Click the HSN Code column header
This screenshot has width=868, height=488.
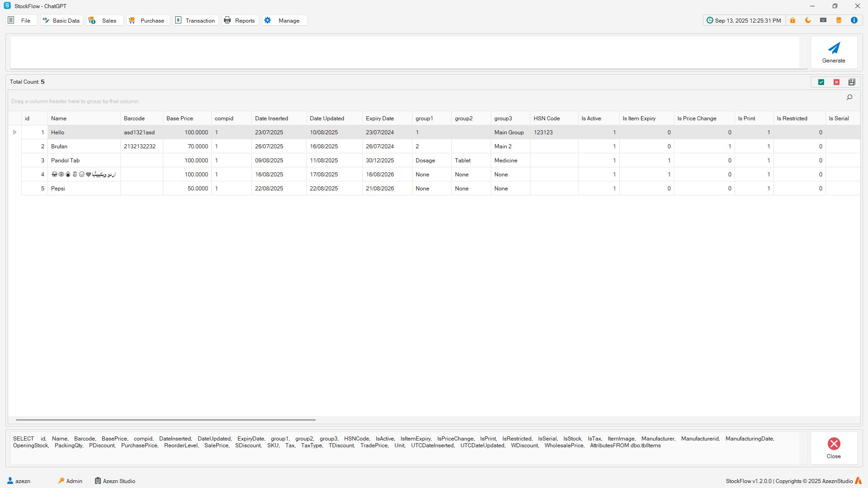click(554, 118)
